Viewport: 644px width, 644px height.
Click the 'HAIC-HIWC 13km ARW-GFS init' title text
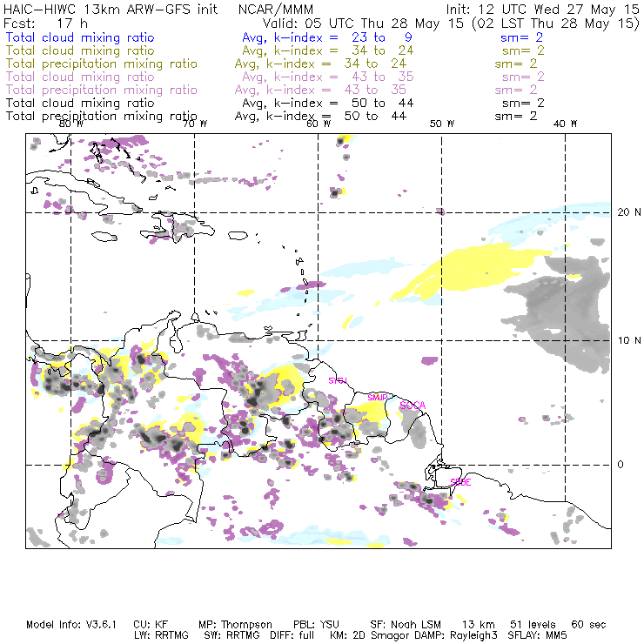coord(111,10)
